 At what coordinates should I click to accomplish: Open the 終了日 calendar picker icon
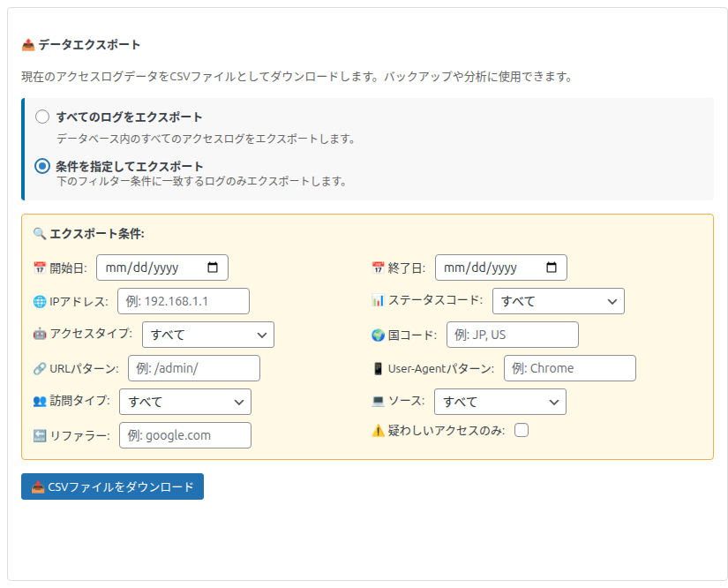(x=552, y=268)
